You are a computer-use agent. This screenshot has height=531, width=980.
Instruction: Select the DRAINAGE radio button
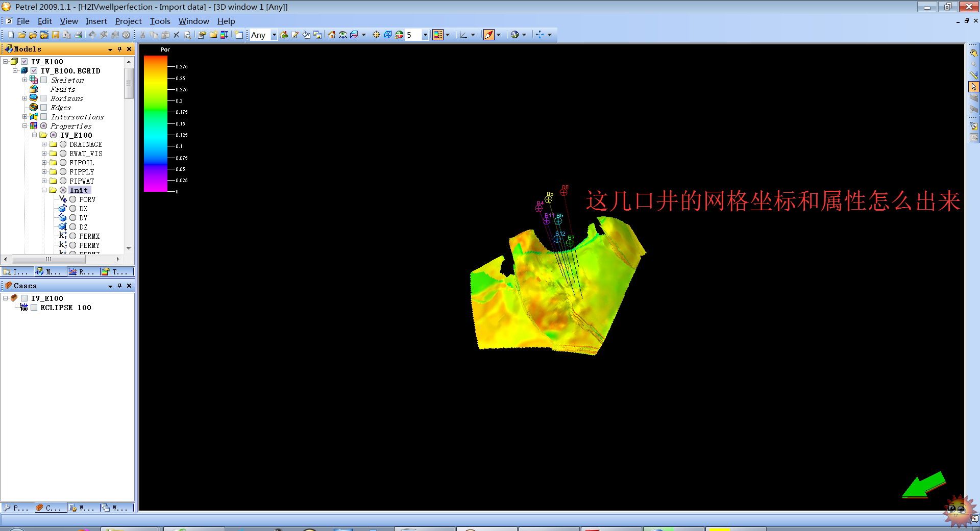tap(63, 144)
